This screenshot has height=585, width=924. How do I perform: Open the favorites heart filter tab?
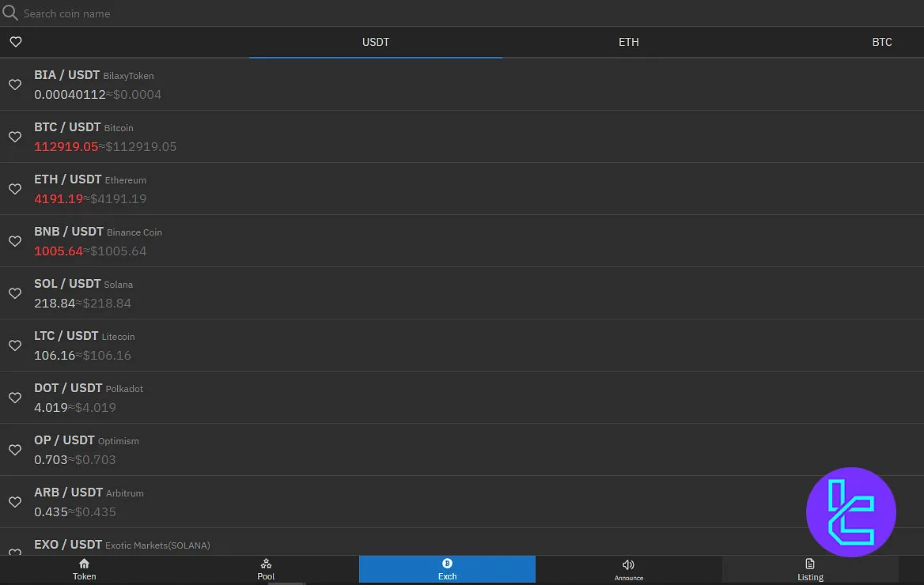15,42
